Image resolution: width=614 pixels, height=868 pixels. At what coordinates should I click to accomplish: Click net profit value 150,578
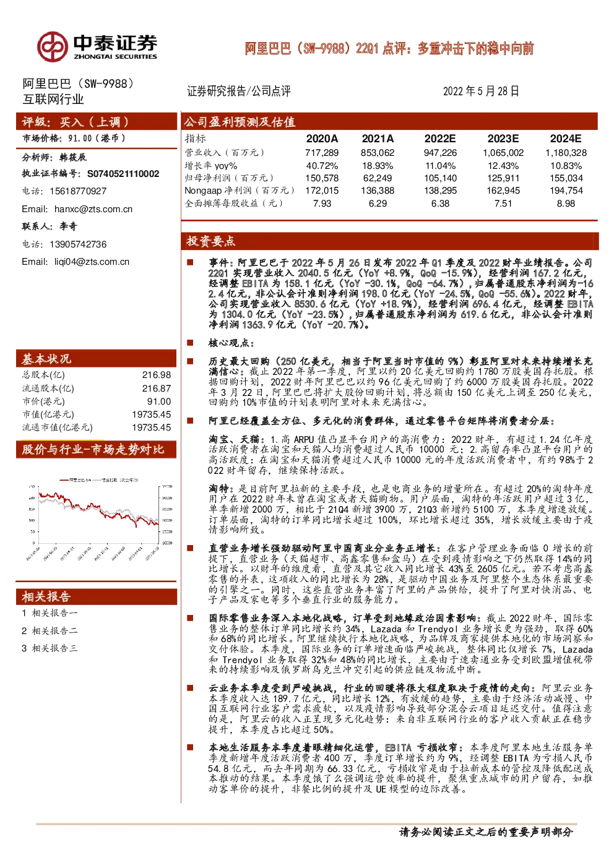coord(322,178)
